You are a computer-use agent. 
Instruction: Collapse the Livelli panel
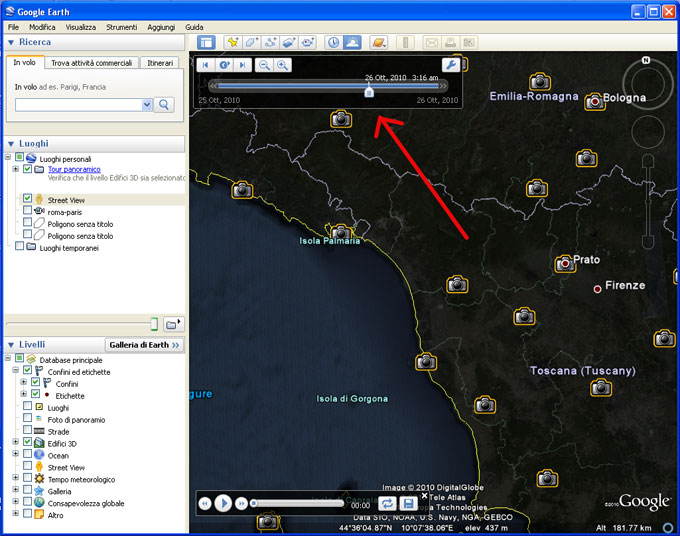(x=11, y=345)
